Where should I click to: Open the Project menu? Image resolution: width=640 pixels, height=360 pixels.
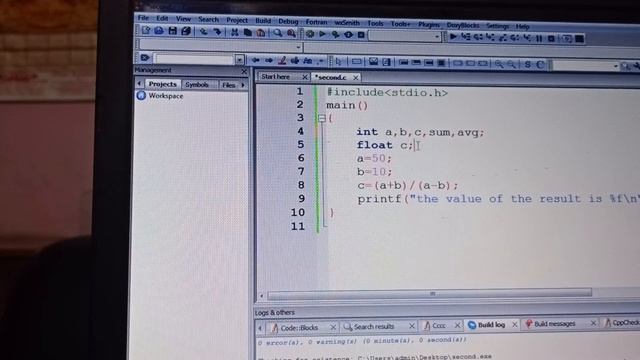pyautogui.click(x=237, y=20)
